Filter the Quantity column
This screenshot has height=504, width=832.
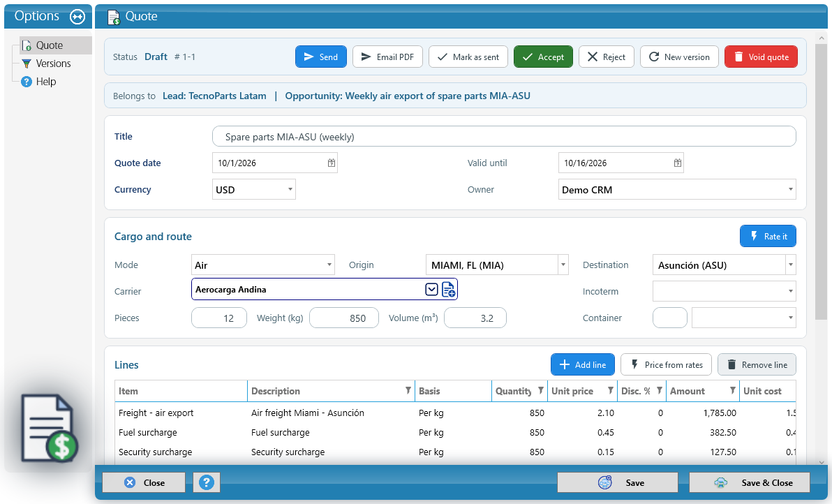click(x=540, y=390)
